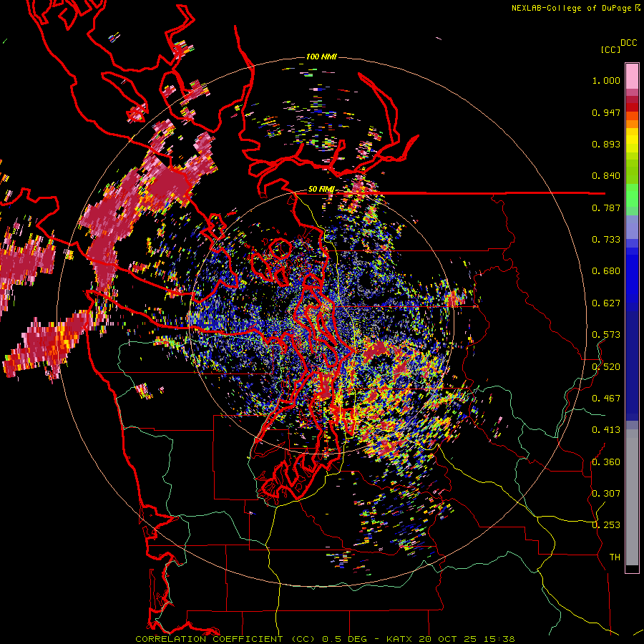The width and height of the screenshot is (644, 644).
Task: Select the 0.627 scale value
Action: click(606, 303)
